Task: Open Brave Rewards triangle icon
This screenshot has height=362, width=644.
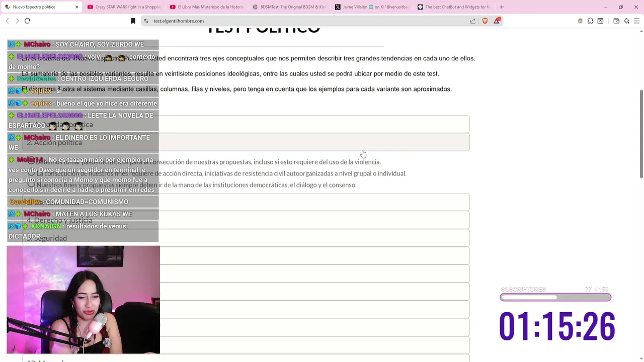Action: tap(497, 21)
